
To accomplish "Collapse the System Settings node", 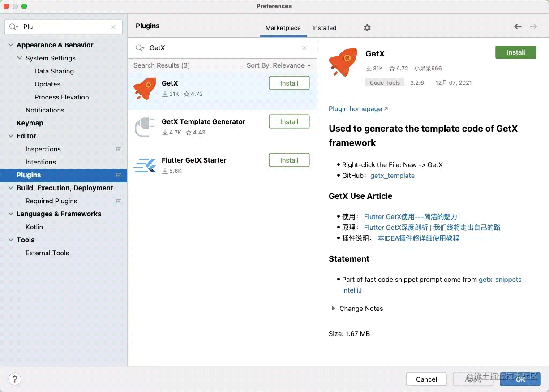I will point(20,58).
